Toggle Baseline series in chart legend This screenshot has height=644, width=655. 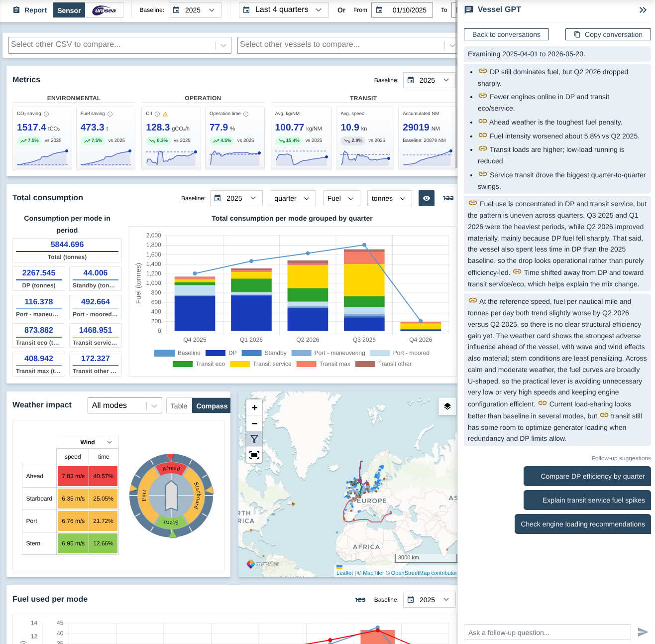(177, 353)
